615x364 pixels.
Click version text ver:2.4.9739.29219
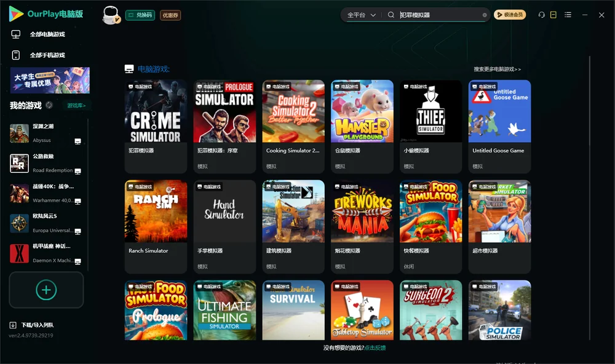click(x=31, y=336)
